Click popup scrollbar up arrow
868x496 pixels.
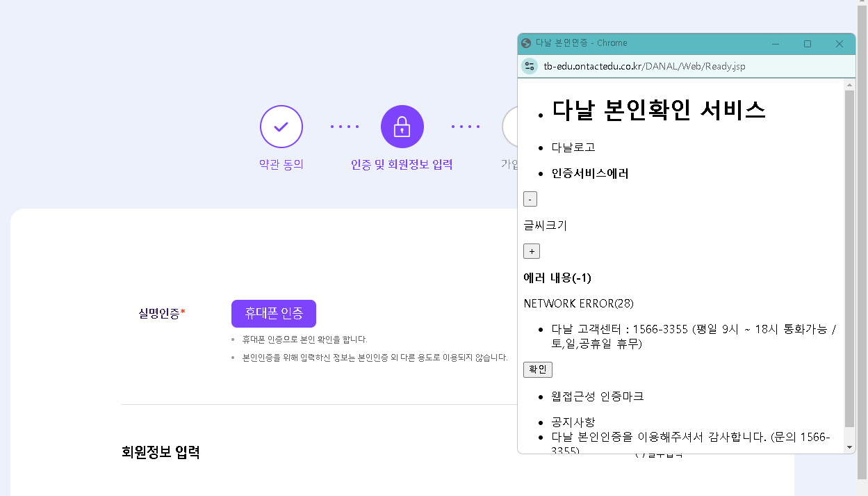[x=849, y=85]
